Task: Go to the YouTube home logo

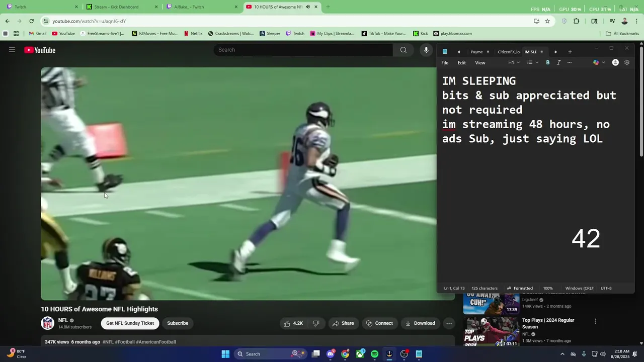Action: (x=40, y=50)
